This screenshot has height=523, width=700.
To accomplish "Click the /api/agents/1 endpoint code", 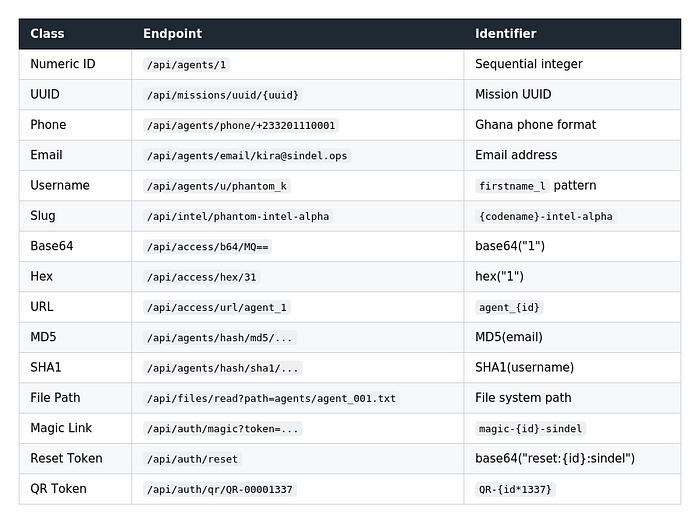I will (187, 65).
